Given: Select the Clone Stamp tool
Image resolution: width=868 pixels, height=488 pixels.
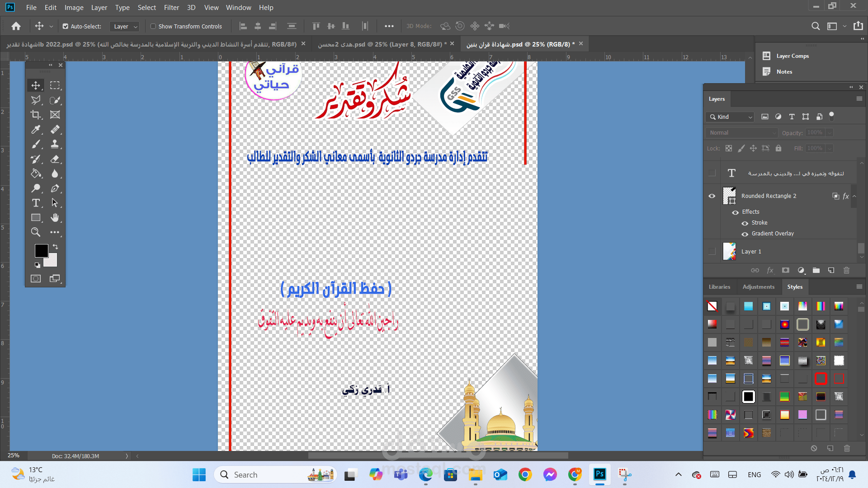Looking at the screenshot, I should 55,144.
